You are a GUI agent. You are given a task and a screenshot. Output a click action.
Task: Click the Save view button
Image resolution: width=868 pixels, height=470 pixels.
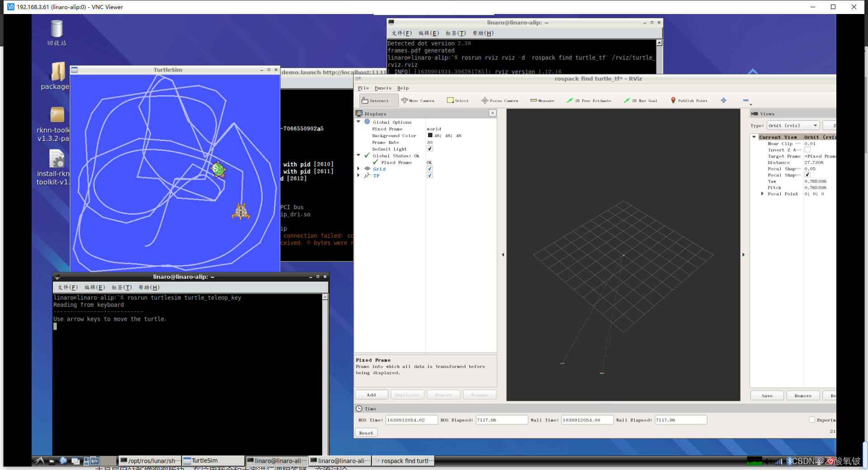[767, 396]
